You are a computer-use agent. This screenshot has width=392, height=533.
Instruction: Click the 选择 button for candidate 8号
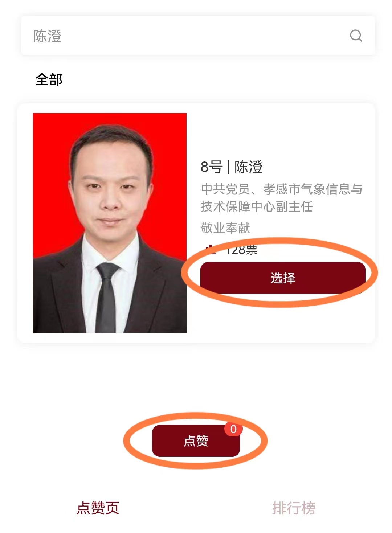tap(283, 278)
